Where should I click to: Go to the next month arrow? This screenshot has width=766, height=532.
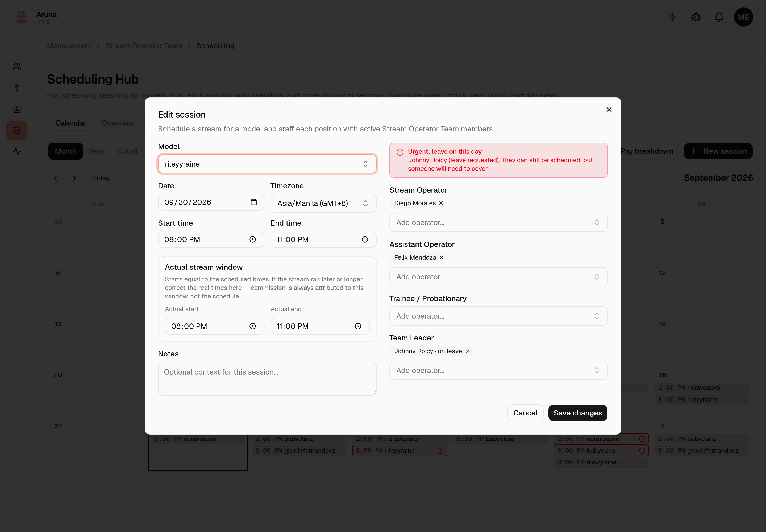coord(74,178)
